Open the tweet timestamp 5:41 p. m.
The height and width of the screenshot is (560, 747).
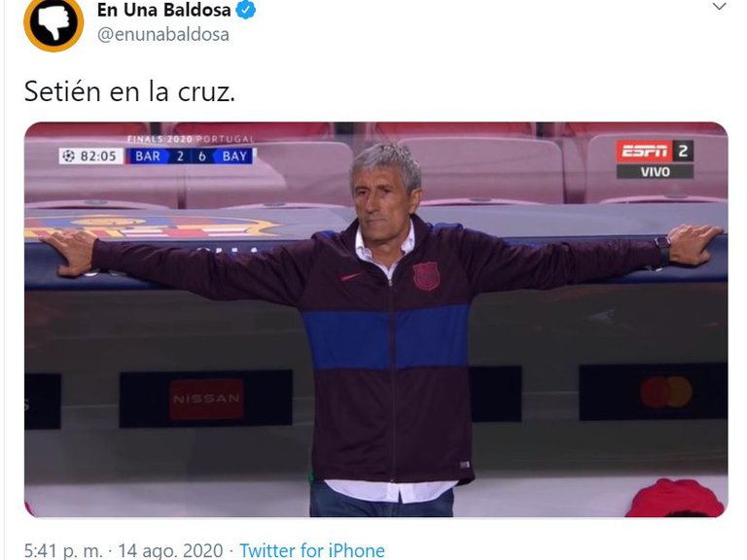pyautogui.click(x=63, y=550)
